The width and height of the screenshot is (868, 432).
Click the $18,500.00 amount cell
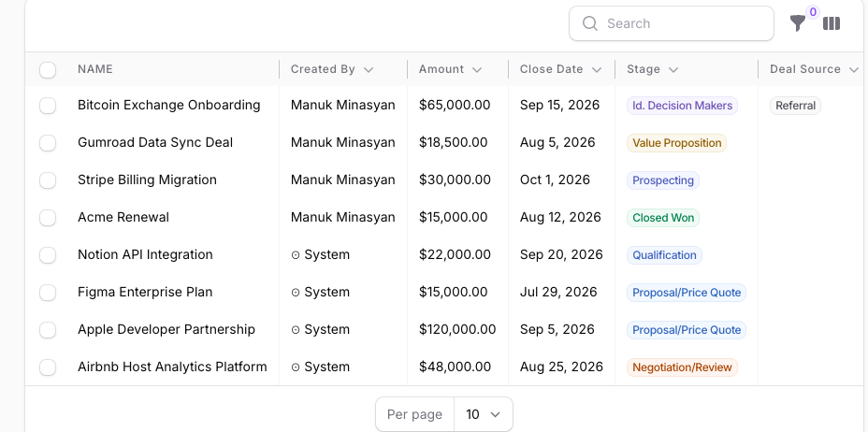[454, 143]
